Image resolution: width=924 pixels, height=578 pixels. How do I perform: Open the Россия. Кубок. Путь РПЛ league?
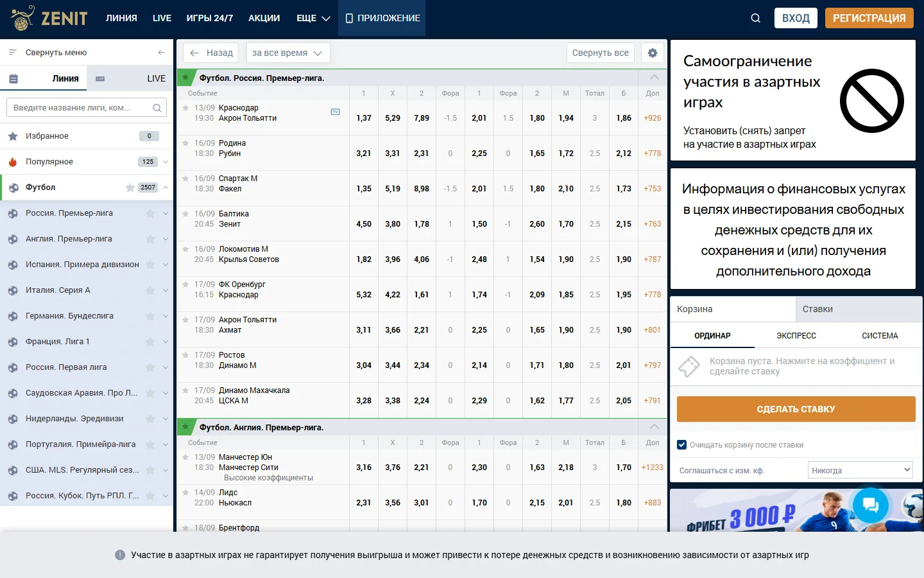[x=82, y=496]
